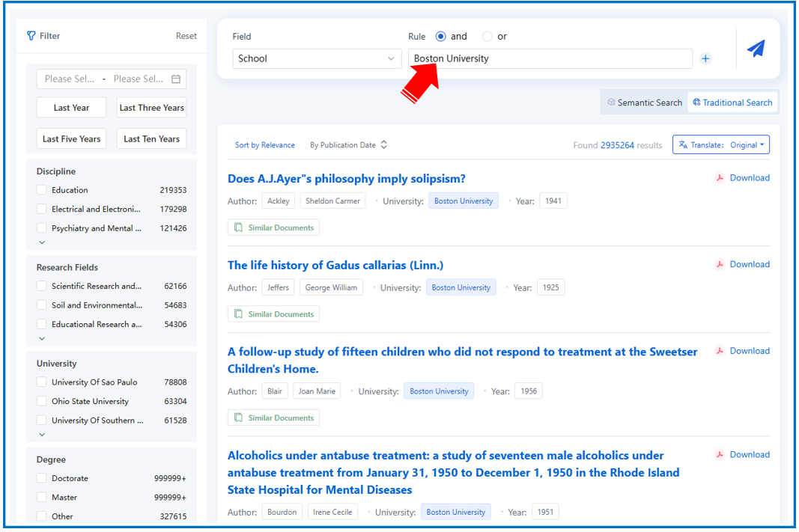Click the calendar icon in date range
The width and height of the screenshot is (799, 532).
176,79
